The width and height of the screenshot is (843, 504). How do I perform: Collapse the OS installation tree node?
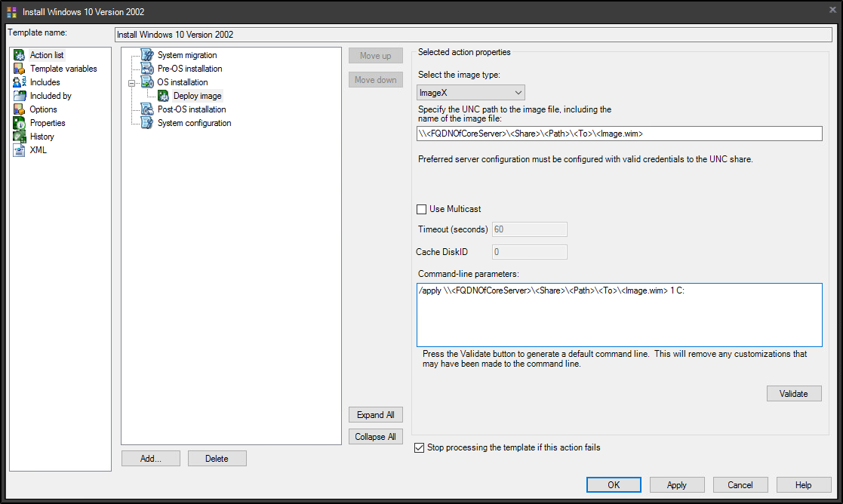click(x=131, y=82)
